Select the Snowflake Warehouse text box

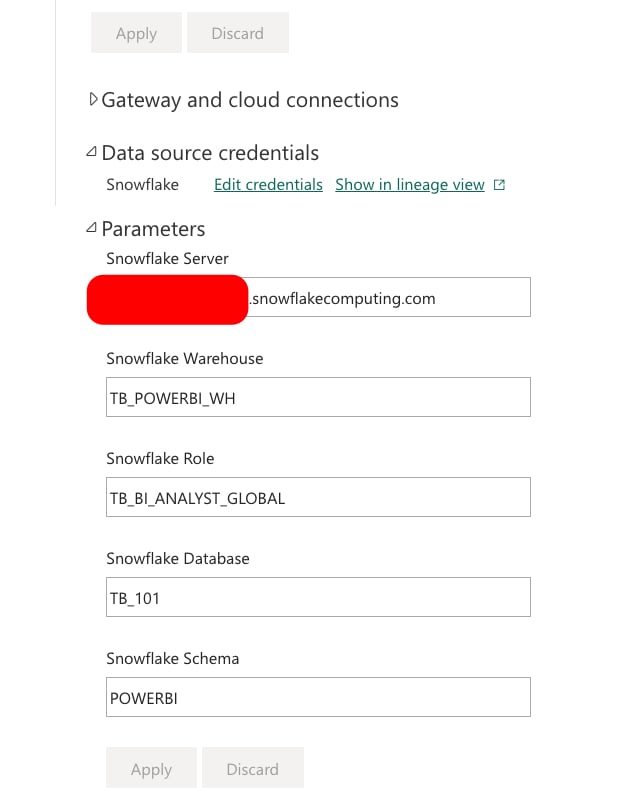click(x=318, y=397)
